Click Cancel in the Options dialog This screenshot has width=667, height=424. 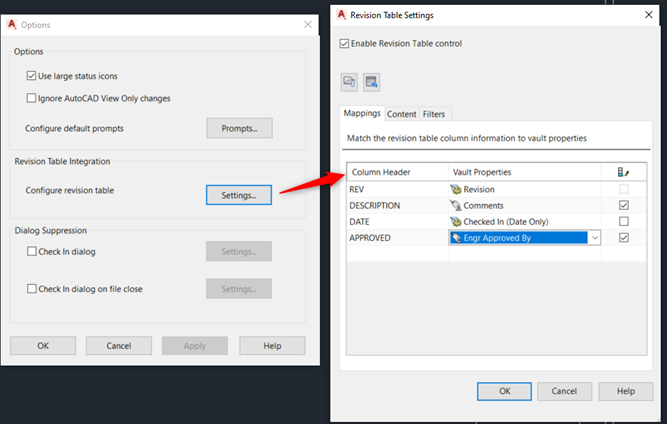pyautogui.click(x=119, y=346)
